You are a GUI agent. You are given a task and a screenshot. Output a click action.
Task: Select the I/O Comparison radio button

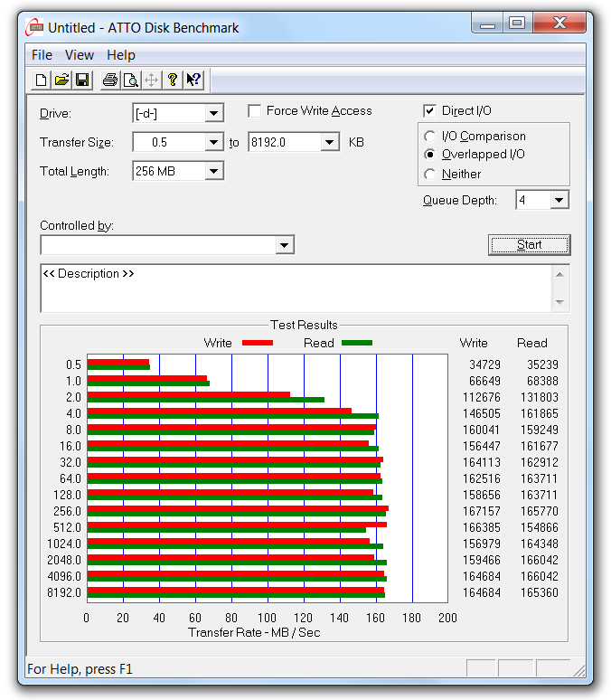[x=430, y=137]
